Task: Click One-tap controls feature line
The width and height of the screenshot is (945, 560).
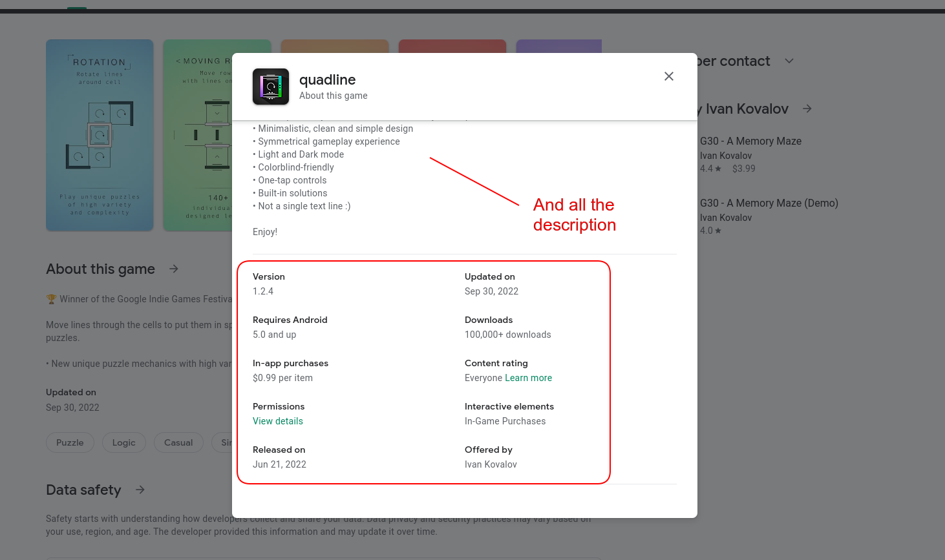Action: (x=290, y=180)
